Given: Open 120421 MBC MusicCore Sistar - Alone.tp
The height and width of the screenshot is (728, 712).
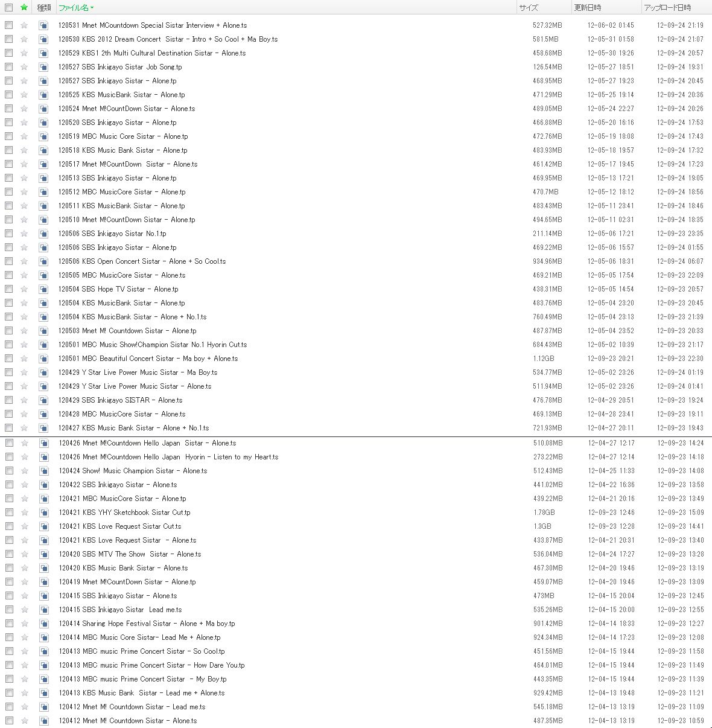Looking at the screenshot, I should click(x=122, y=499).
